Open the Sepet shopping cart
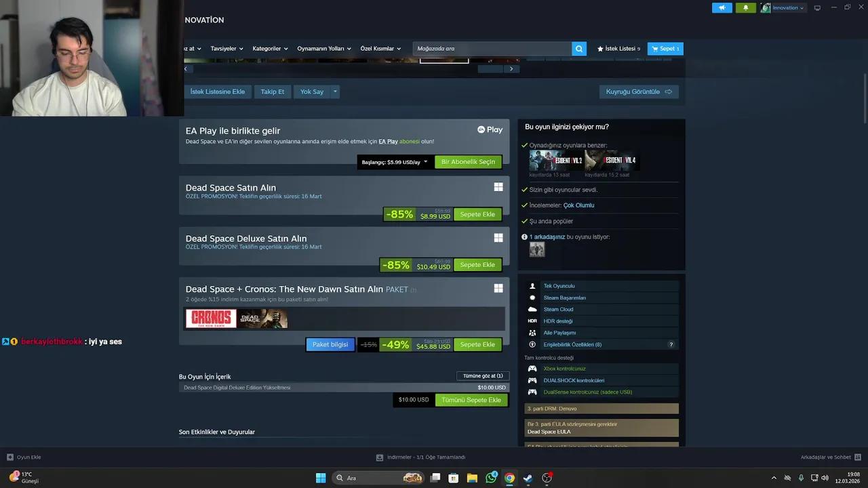This screenshot has width=868, height=488. [x=665, y=49]
